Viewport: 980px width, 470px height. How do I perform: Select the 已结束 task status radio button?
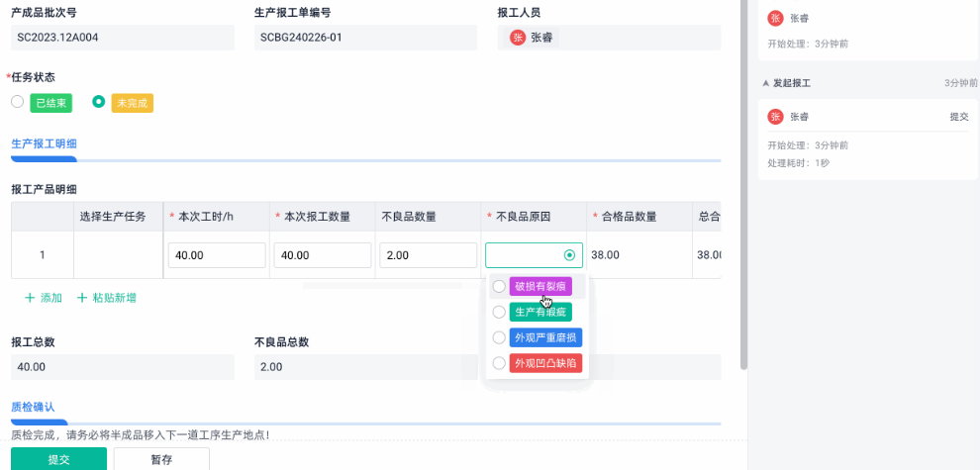(x=18, y=102)
